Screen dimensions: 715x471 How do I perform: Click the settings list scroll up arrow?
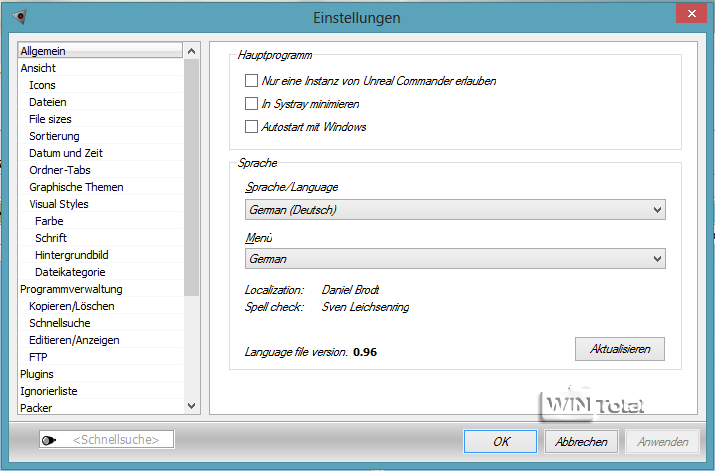pyautogui.click(x=192, y=51)
